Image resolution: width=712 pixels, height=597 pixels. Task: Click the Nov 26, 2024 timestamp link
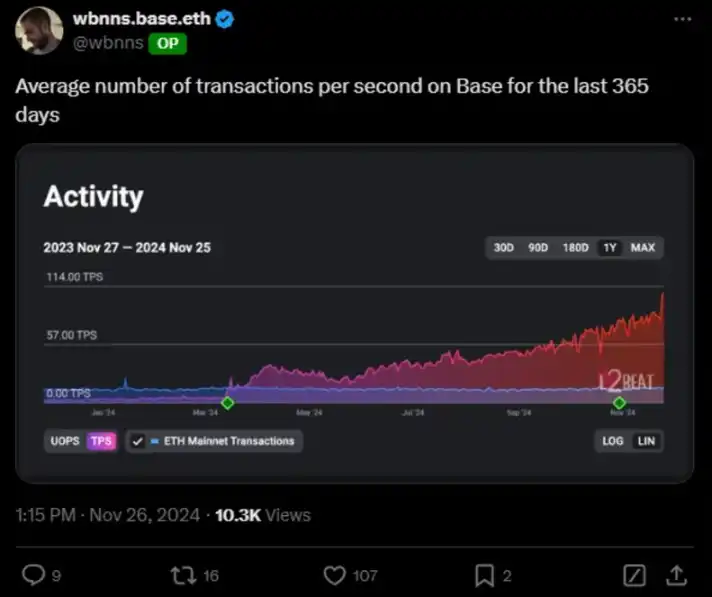[142, 516]
